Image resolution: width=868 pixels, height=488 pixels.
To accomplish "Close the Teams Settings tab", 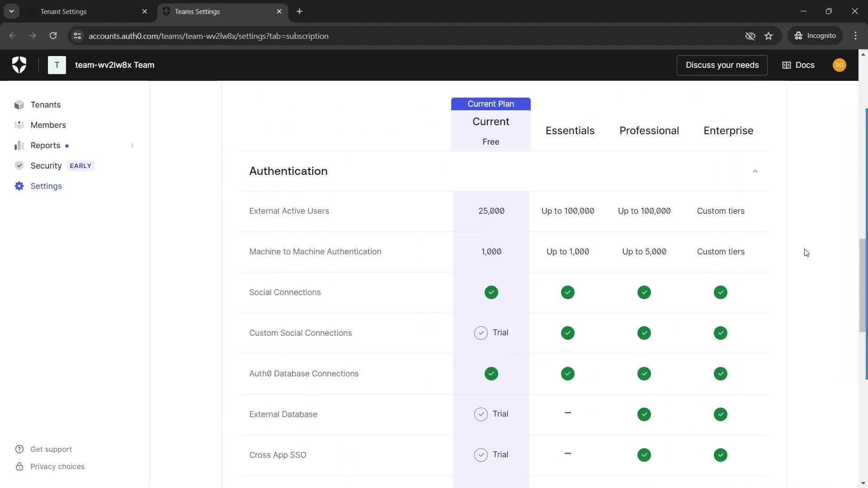I will 279,11.
